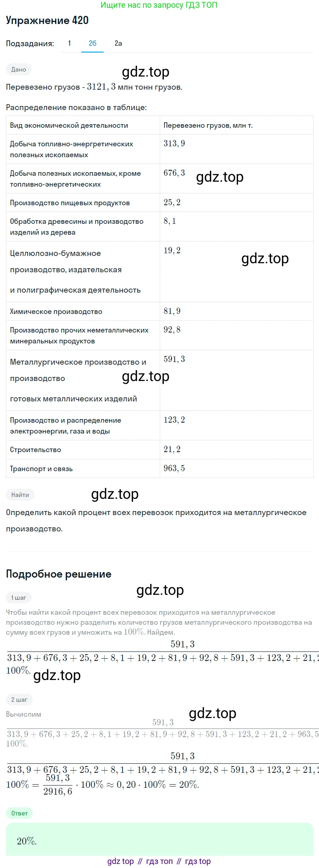Click the 1 шаг step badge
The height and width of the screenshot is (868, 319).
pos(19,598)
